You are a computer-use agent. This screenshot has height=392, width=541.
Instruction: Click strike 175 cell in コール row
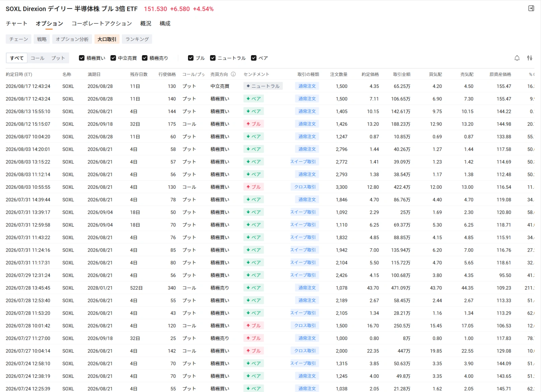pos(172,124)
